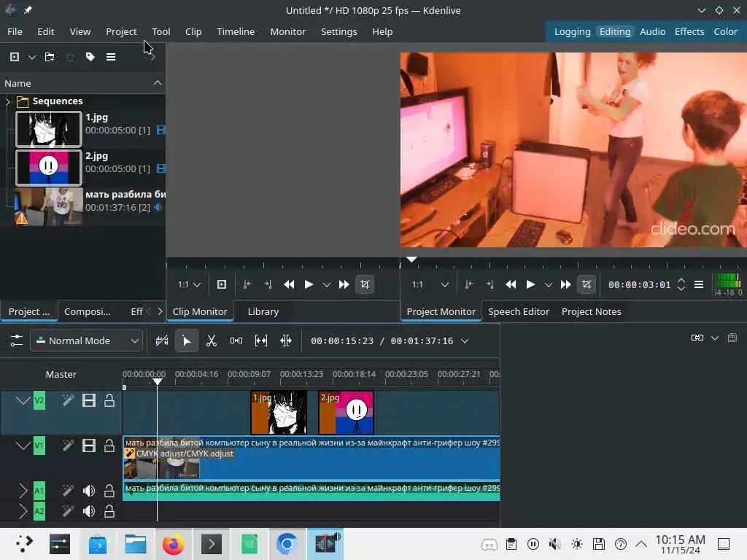Open the File menu
This screenshot has width=747, height=560.
[x=15, y=31]
